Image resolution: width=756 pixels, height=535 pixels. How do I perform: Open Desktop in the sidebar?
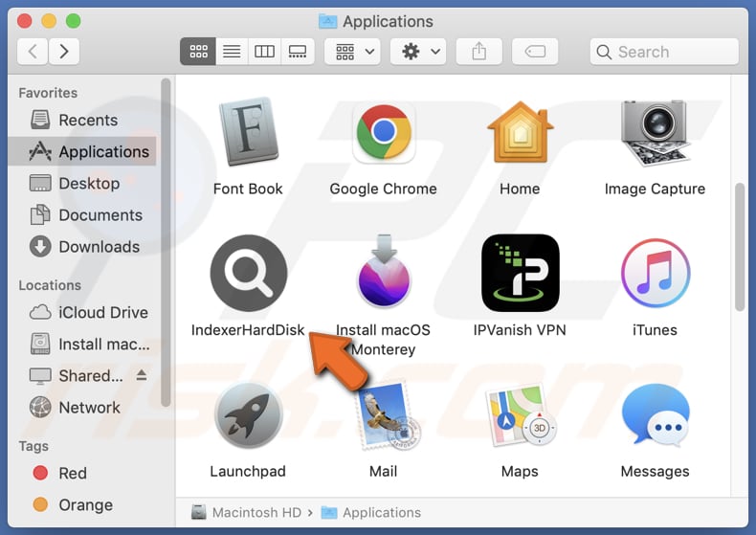(x=82, y=183)
